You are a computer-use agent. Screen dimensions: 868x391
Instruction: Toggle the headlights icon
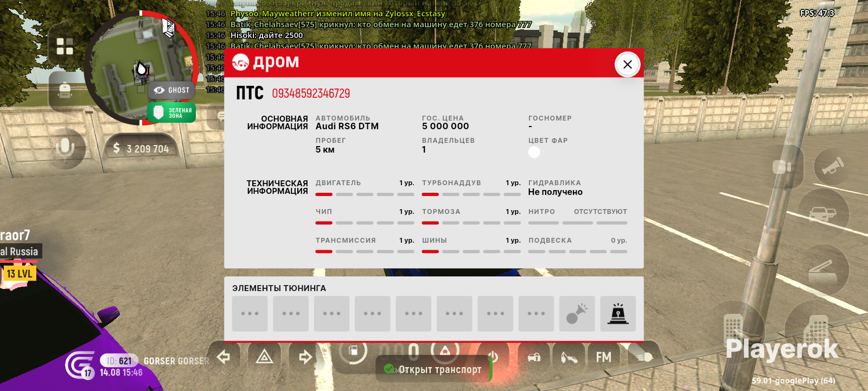click(644, 357)
